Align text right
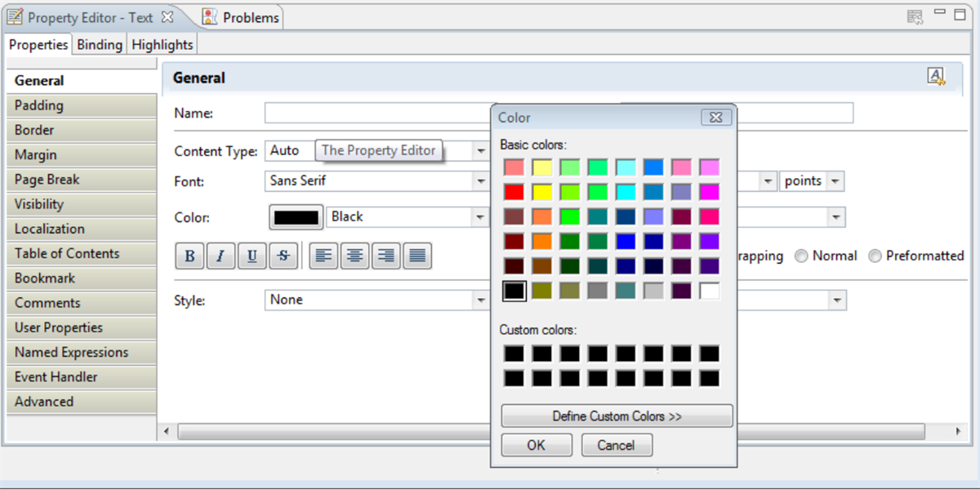The image size is (980, 490). (386, 256)
